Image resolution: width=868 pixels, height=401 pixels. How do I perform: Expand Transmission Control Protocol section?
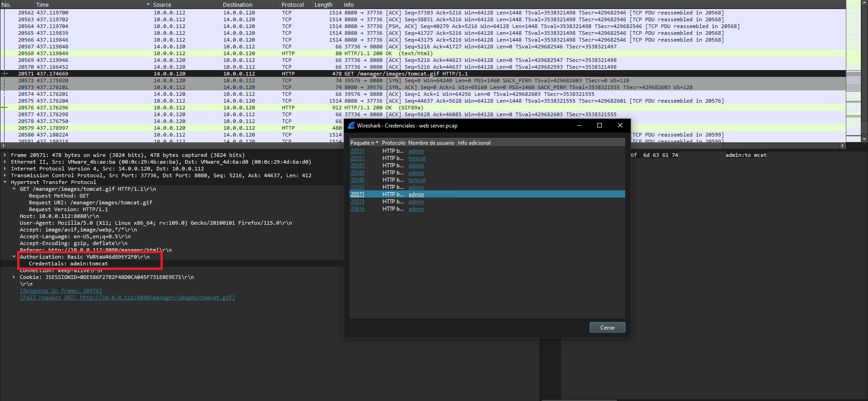tap(5, 175)
